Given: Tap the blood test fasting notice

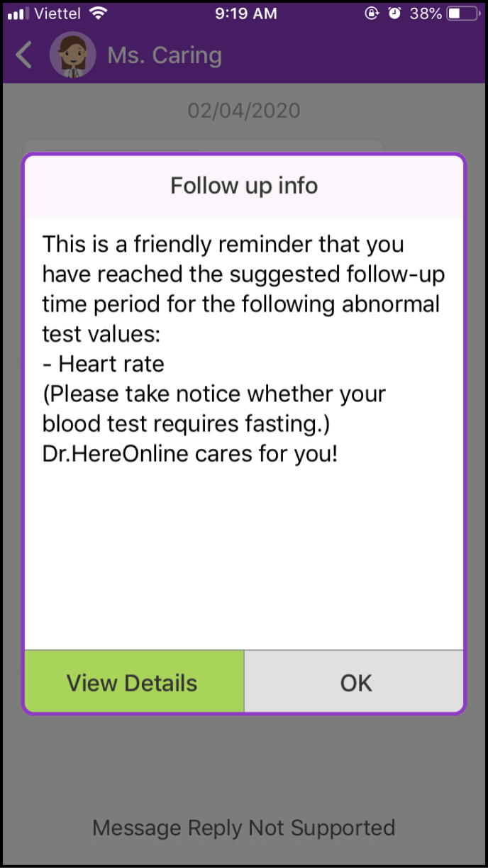Looking at the screenshot, I should point(213,408).
